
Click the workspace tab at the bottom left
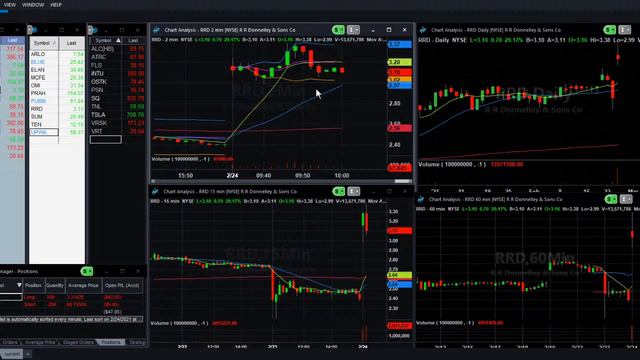pyautogui.click(x=11, y=354)
